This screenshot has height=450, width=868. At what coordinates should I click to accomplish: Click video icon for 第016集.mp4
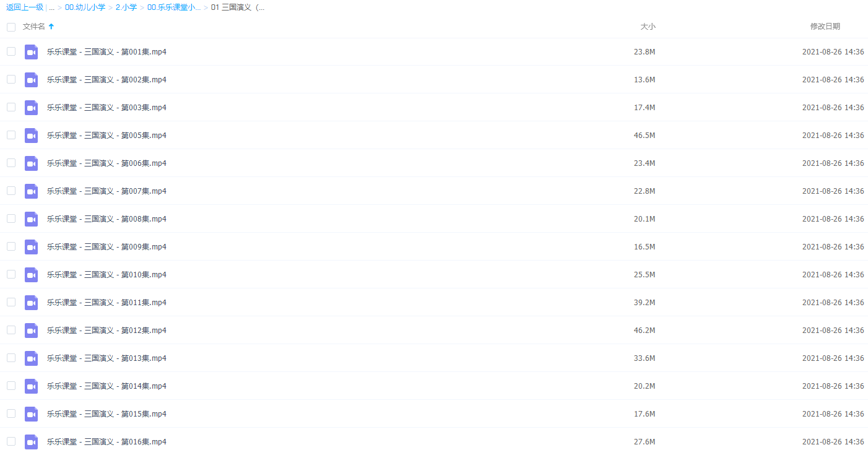pyautogui.click(x=31, y=442)
